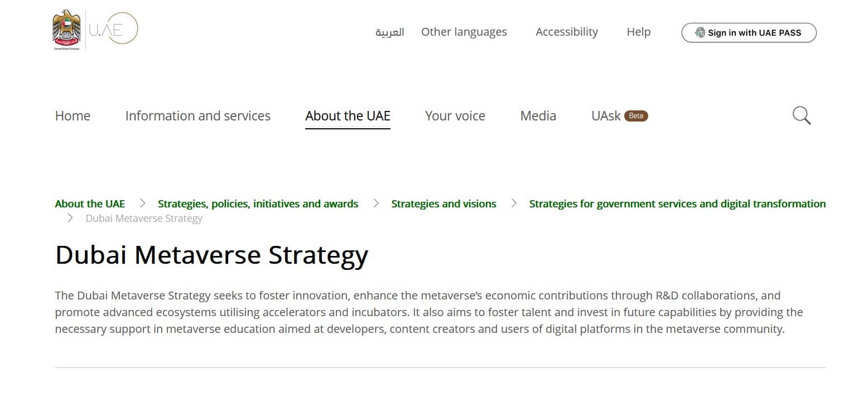Open Strategies, policies, initiatives and awards breadcrumb
This screenshot has height=402, width=868.
coord(258,204)
